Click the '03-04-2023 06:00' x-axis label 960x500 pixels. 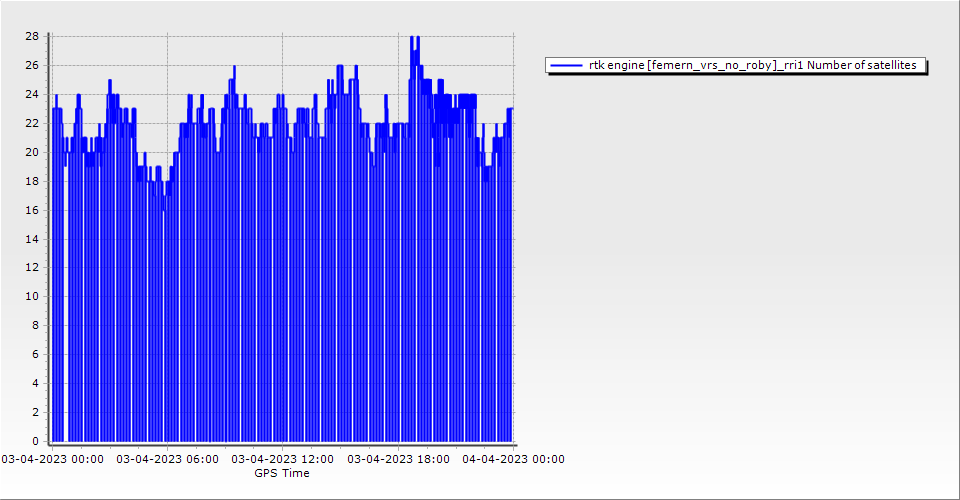(167, 460)
